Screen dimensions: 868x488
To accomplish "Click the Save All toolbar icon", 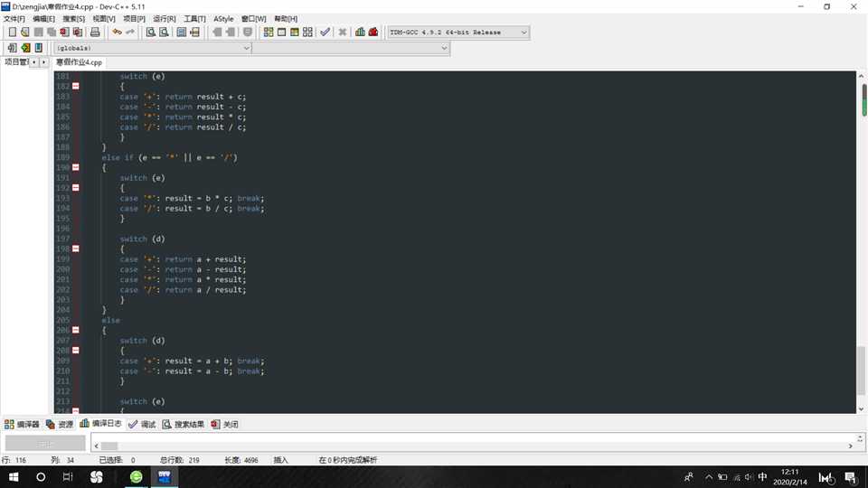I will coord(52,33).
